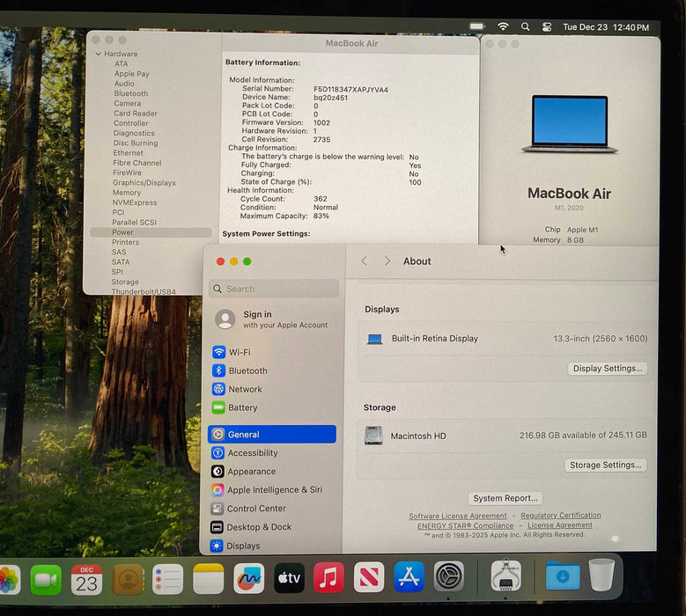Viewport: 686px width, 616px height.
Task: Click Maximum Capacity value 83%
Action: click(321, 216)
